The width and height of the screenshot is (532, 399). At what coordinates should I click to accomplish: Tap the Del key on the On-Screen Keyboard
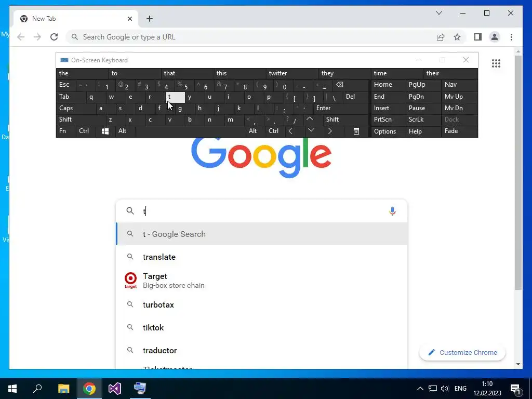[x=356, y=97]
